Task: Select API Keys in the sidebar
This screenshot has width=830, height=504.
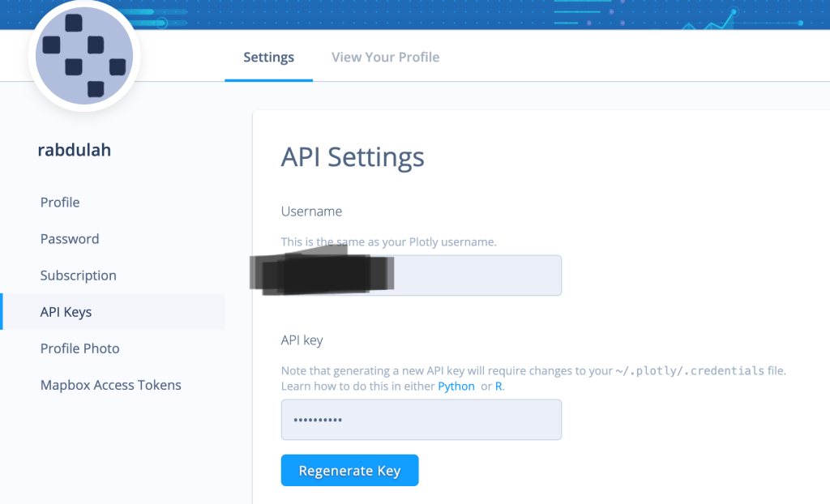Action: click(66, 312)
